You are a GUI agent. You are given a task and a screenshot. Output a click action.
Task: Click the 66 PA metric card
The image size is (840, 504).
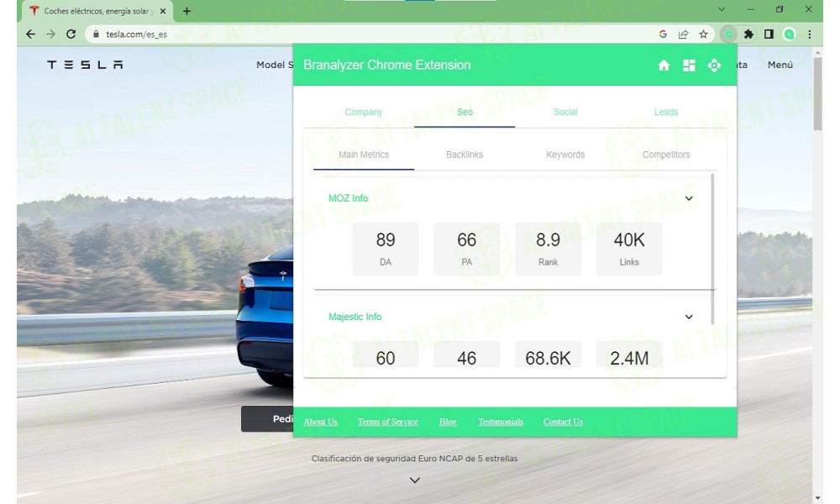[x=466, y=249]
